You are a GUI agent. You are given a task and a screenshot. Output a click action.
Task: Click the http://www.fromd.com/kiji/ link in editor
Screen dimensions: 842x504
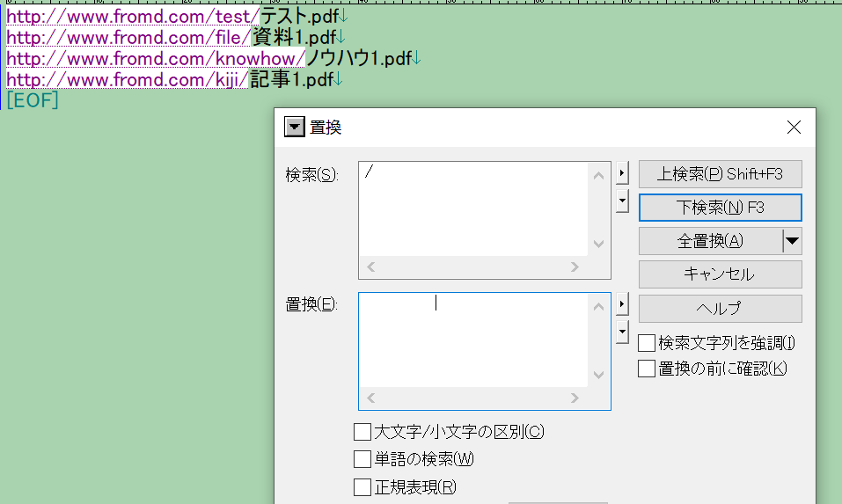(128, 79)
